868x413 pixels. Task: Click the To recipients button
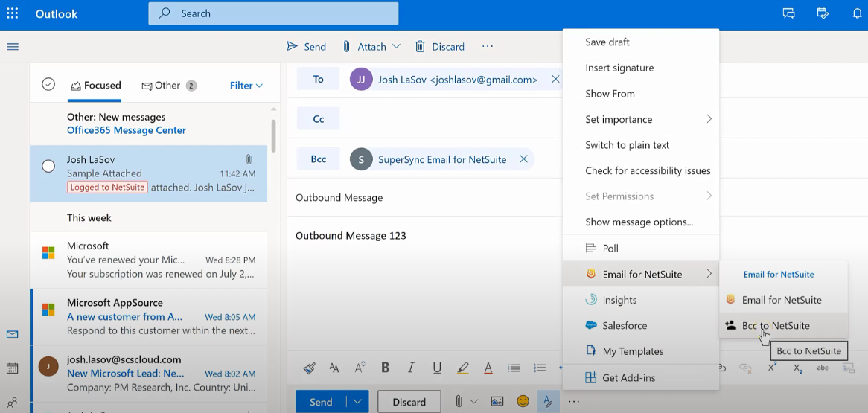coord(319,79)
